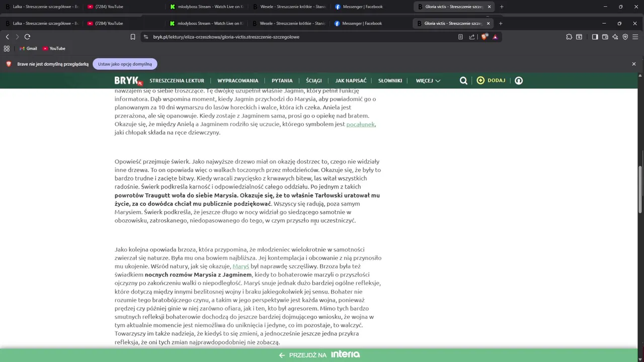
Task: Toggle the browser sidebar panel icon
Action: 595,37
